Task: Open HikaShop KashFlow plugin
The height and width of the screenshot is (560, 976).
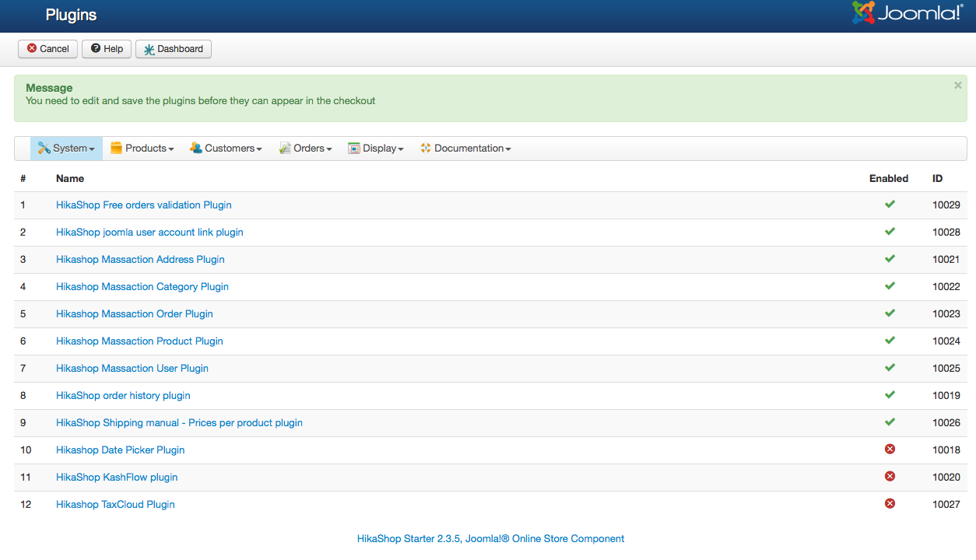Action: coord(117,478)
